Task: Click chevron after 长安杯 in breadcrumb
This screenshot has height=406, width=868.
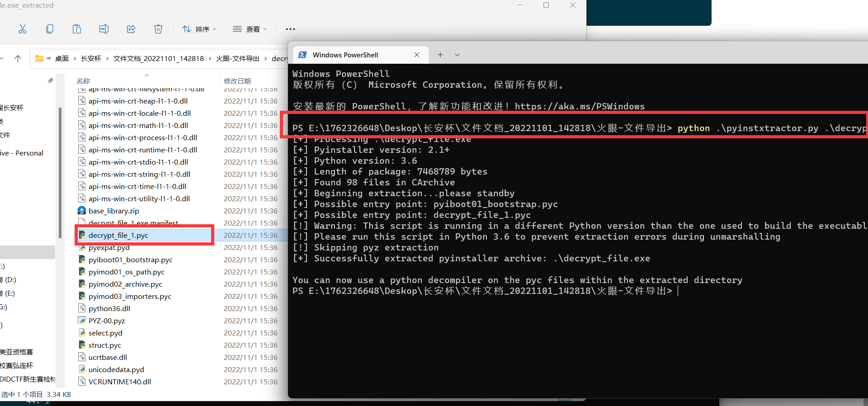Action: pyautogui.click(x=107, y=58)
